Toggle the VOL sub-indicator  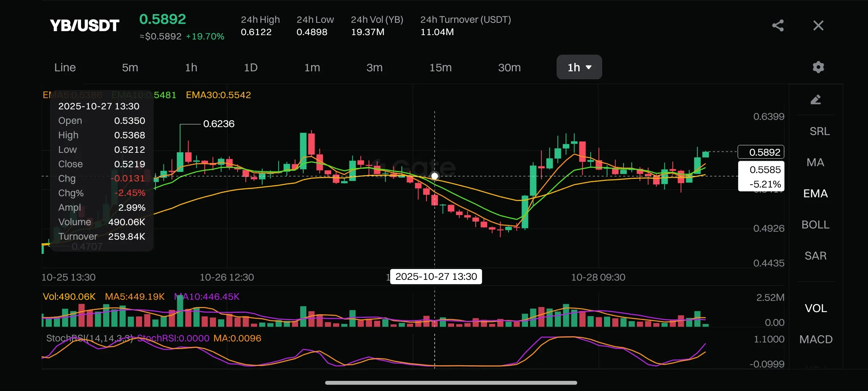point(816,308)
